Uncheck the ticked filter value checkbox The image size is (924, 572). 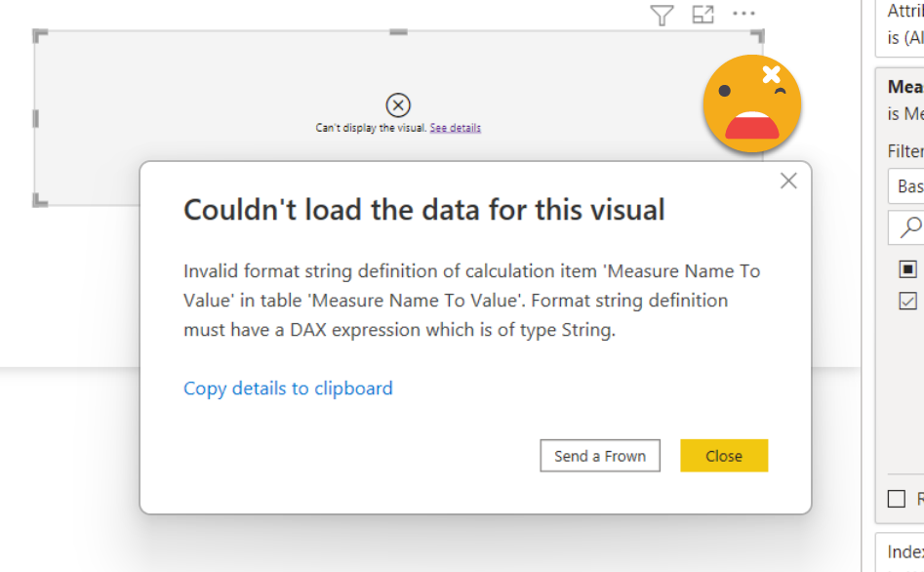point(908,302)
